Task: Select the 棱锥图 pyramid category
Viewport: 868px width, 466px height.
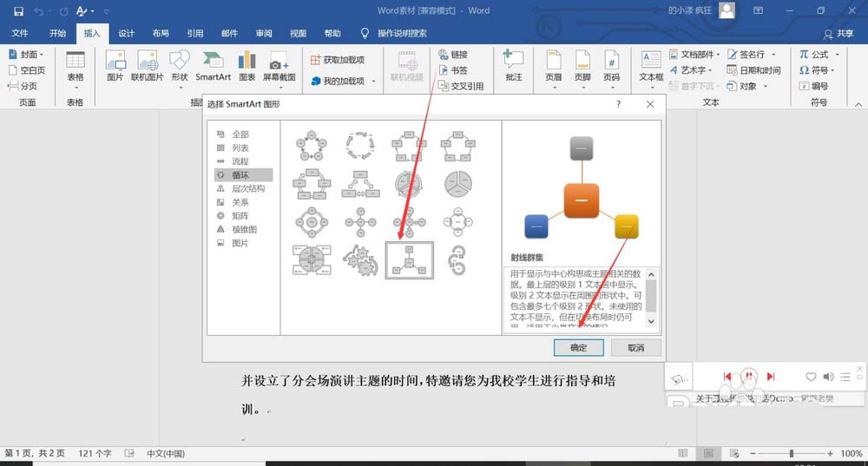Action: [244, 229]
